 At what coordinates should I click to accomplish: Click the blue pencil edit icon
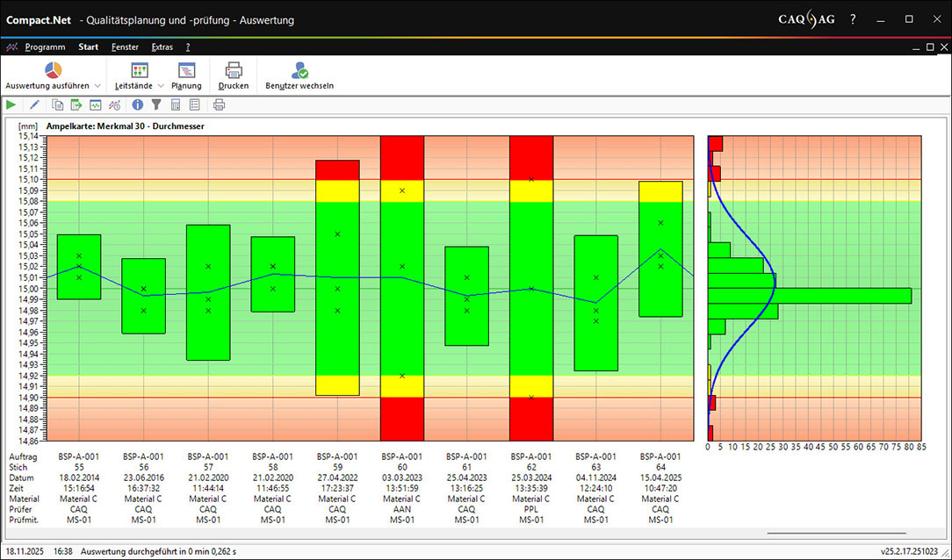coord(34,105)
